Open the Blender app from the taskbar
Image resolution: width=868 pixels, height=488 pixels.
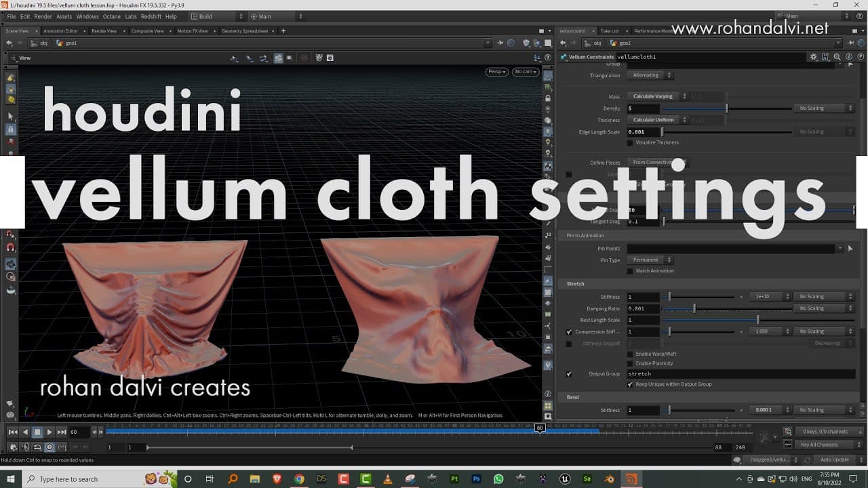(610, 479)
